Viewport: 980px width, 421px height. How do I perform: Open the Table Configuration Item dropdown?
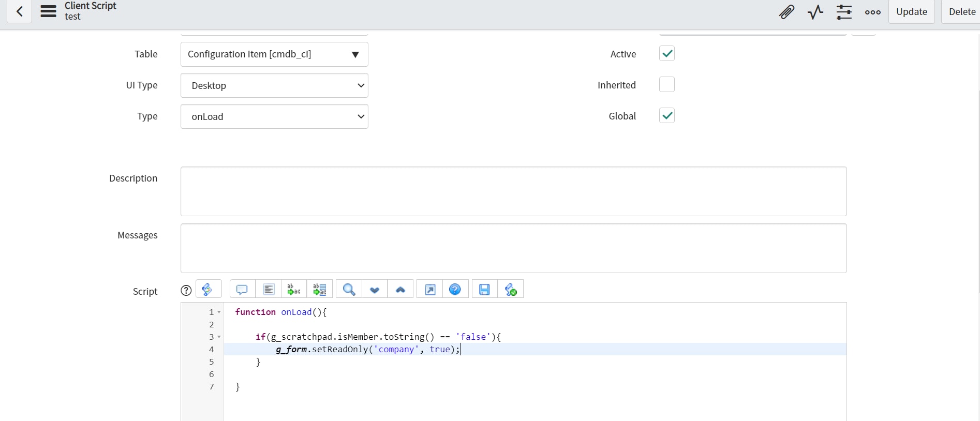(274, 54)
